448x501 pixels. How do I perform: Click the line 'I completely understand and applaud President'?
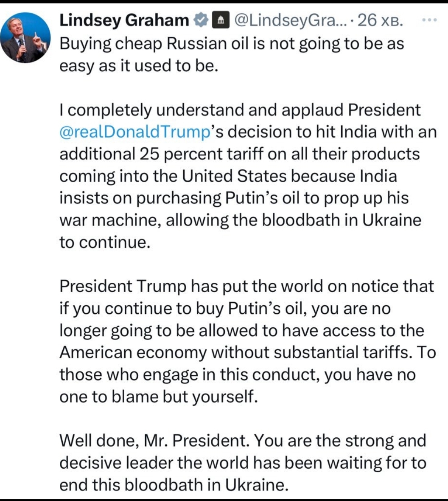pyautogui.click(x=240, y=110)
